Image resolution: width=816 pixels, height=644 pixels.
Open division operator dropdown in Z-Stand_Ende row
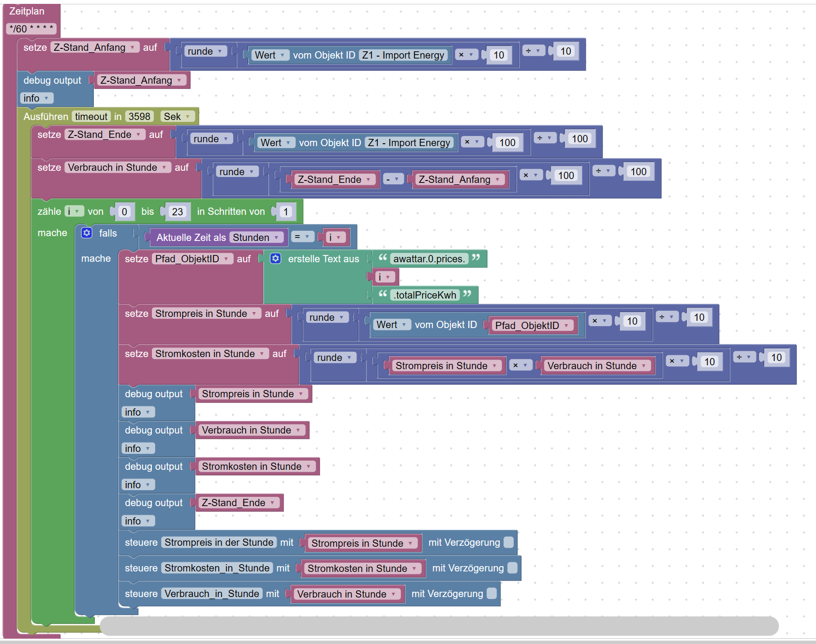pos(545,138)
